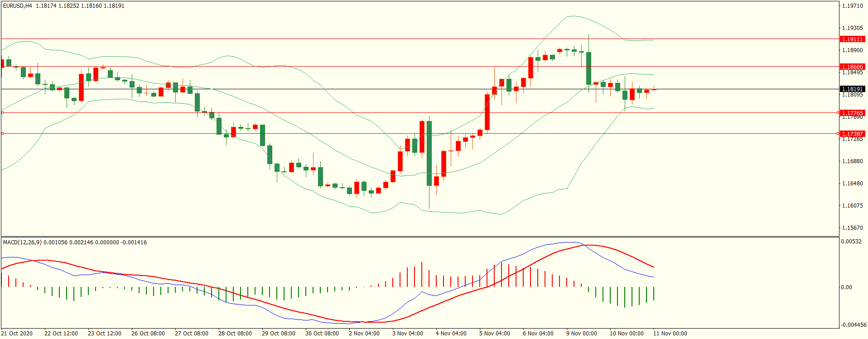Click the EURUSD,H4 chart title text
Screen dimensions: 868x339
[18, 6]
